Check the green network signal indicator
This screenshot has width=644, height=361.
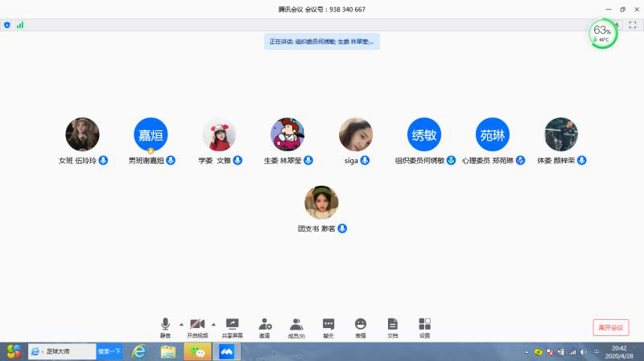tap(20, 25)
